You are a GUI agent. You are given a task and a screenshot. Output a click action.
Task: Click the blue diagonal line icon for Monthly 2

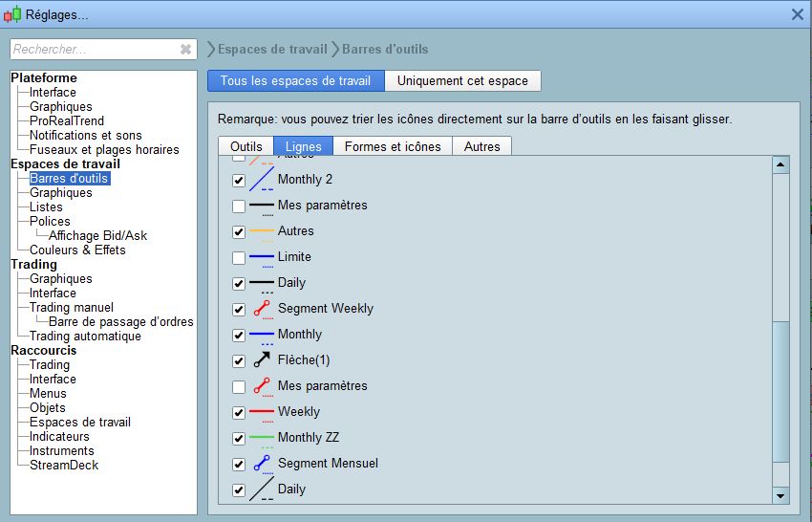point(261,180)
